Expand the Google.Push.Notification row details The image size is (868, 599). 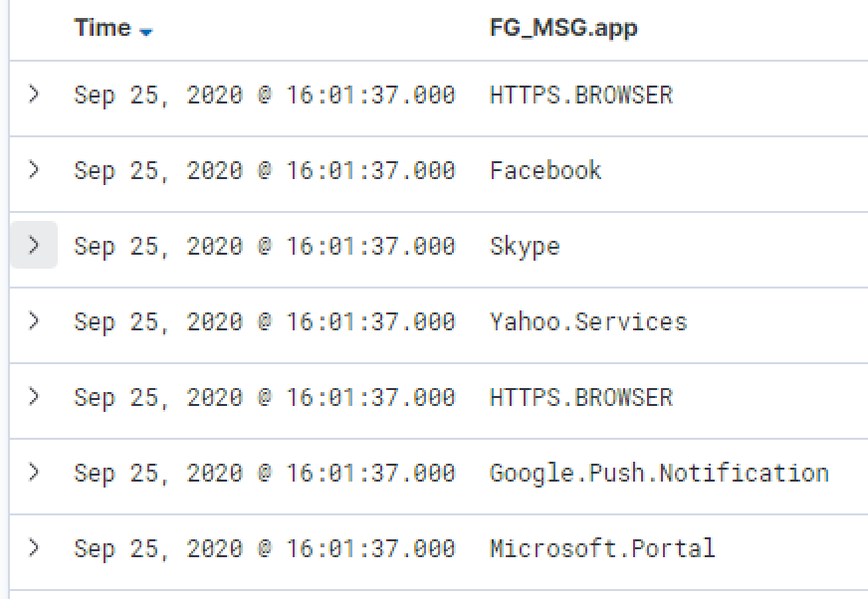(x=34, y=472)
